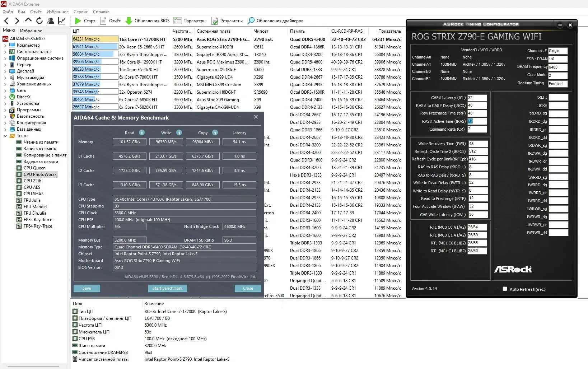Sort results by the Частота column header

point(182,31)
